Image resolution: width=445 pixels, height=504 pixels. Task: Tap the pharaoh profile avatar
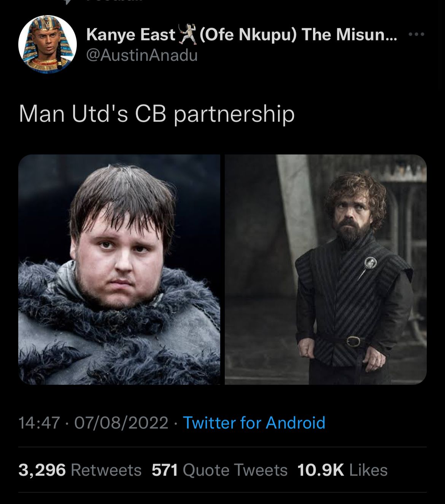tap(48, 44)
